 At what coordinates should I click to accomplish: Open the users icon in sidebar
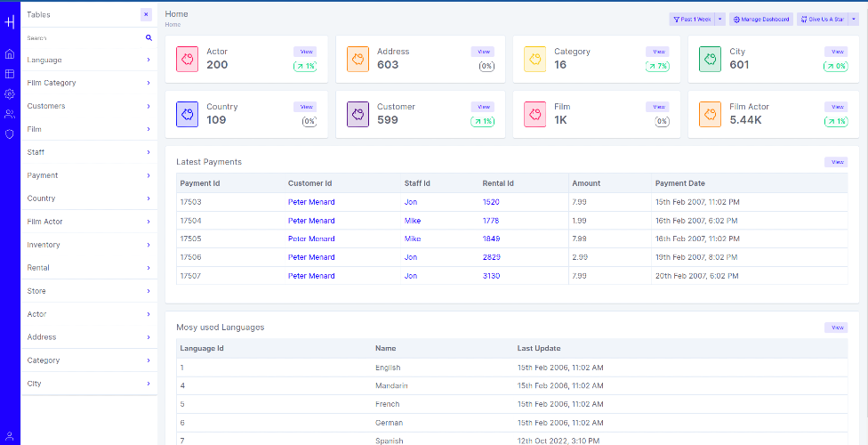tap(10, 114)
